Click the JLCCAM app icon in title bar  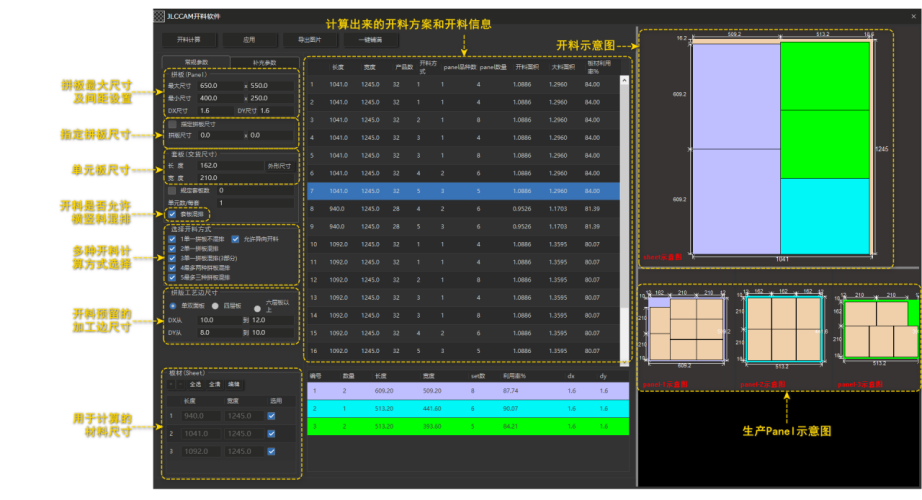(159, 16)
